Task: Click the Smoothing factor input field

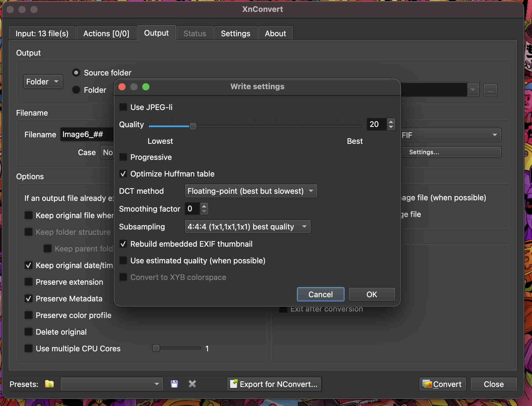Action: point(193,209)
